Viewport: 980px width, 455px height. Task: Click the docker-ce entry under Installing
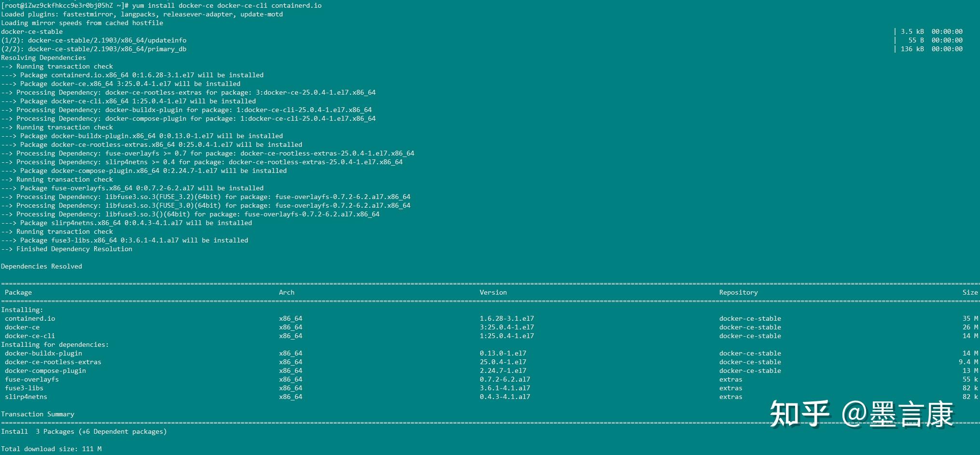[x=22, y=327]
